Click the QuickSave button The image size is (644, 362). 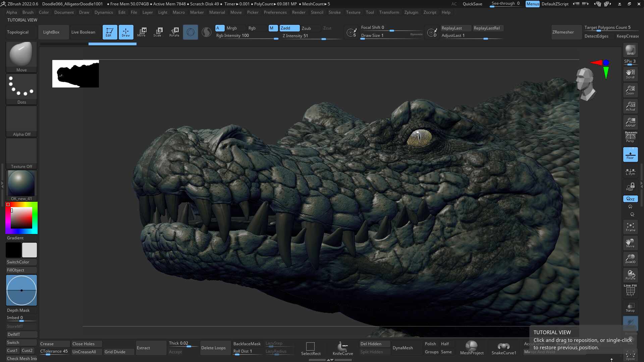[x=472, y=4]
